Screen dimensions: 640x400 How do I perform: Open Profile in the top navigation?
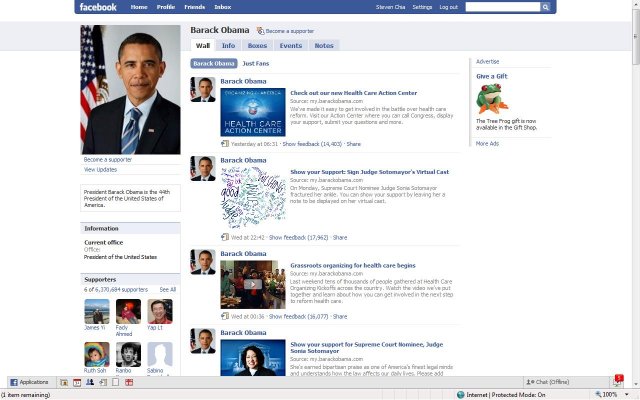point(166,7)
